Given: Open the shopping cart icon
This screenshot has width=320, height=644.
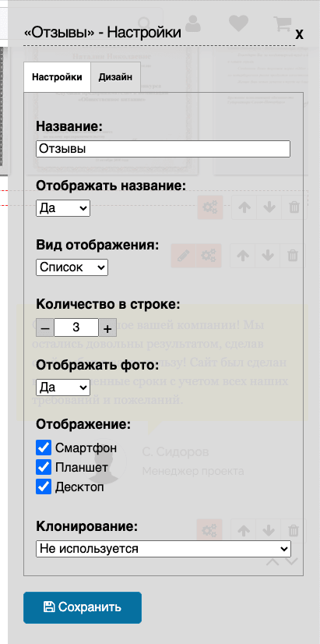Looking at the screenshot, I should [x=283, y=23].
